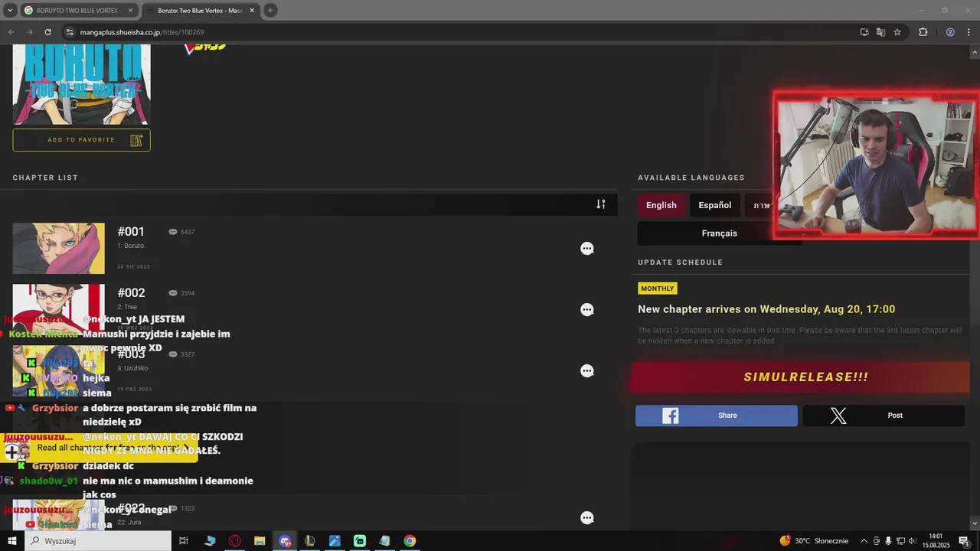This screenshot has height=551, width=980.
Task: Click comment count 6437 icon
Action: [x=173, y=232]
